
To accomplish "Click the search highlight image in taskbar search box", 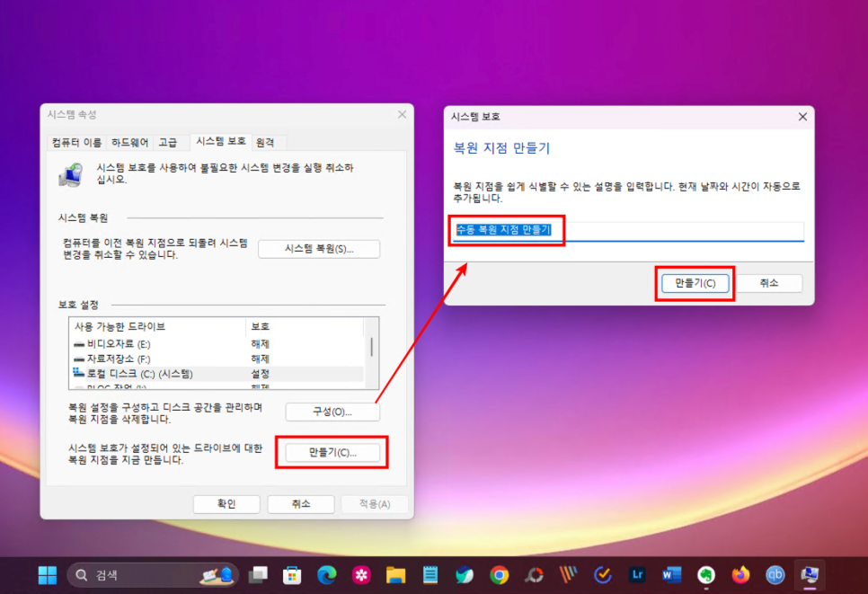I will pyautogui.click(x=217, y=575).
